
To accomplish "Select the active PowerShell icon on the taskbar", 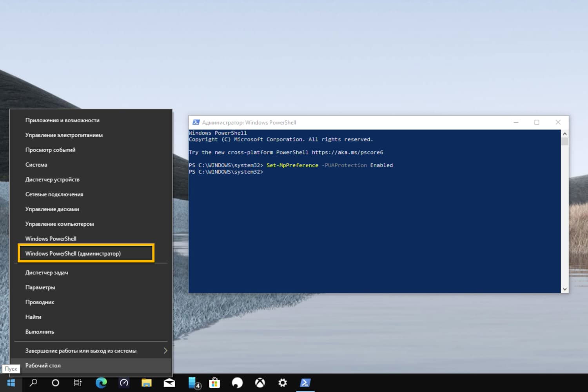I will 305,383.
